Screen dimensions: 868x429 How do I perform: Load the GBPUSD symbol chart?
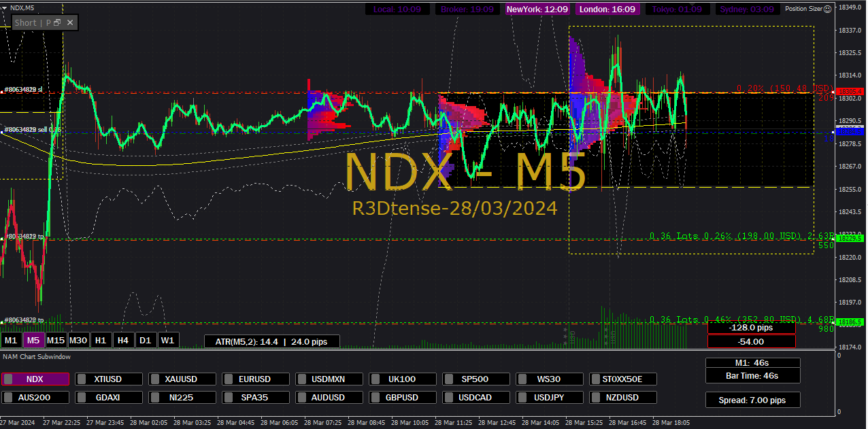click(403, 397)
